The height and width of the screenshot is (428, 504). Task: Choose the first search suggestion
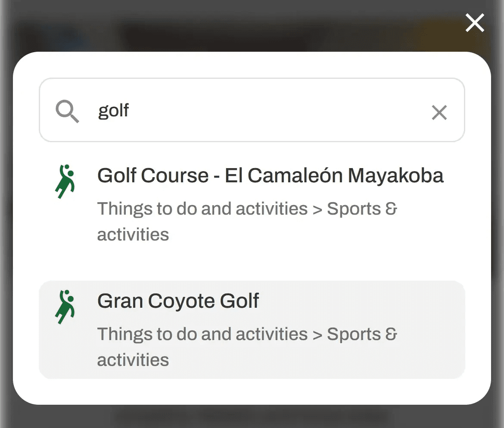coord(252,204)
